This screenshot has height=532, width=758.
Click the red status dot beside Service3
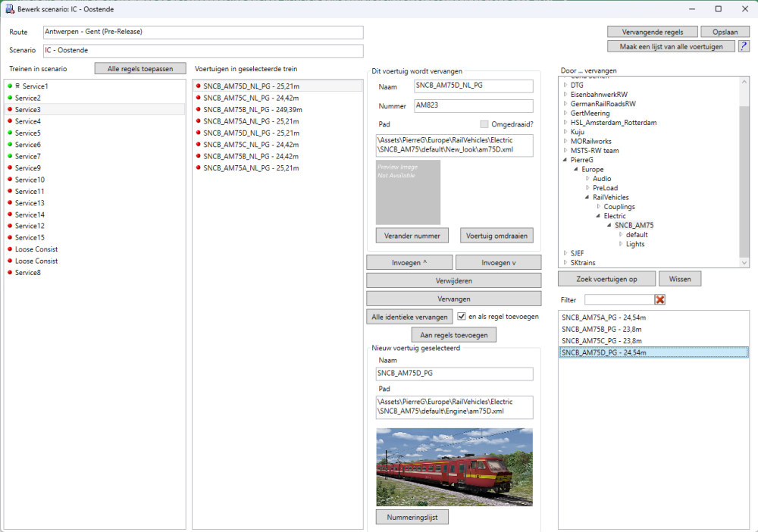10,110
